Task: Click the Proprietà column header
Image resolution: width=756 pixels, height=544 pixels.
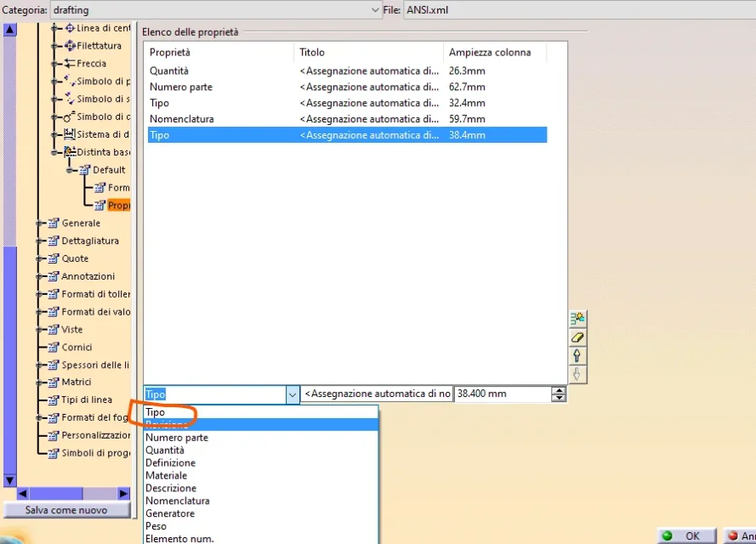Action: coord(219,52)
